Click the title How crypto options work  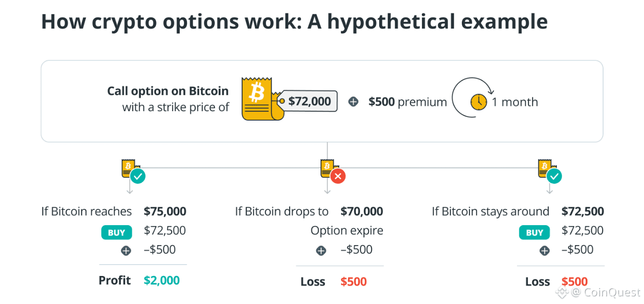(294, 22)
